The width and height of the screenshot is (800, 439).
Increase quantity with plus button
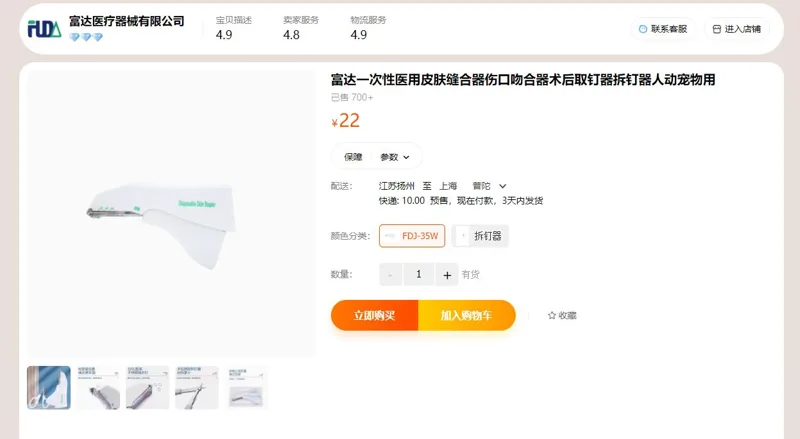pyautogui.click(x=447, y=275)
